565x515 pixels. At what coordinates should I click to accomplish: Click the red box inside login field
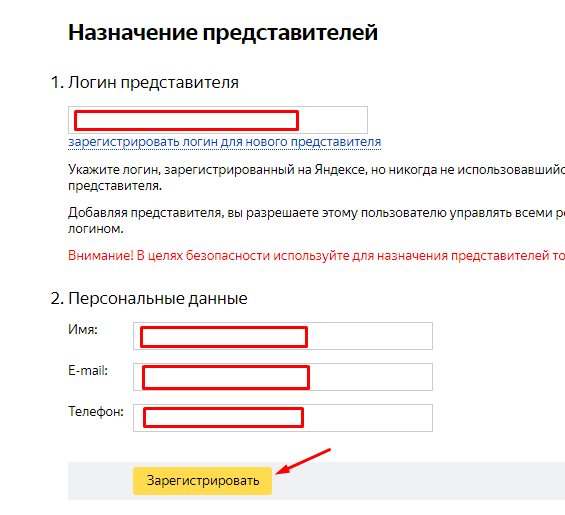click(x=186, y=120)
